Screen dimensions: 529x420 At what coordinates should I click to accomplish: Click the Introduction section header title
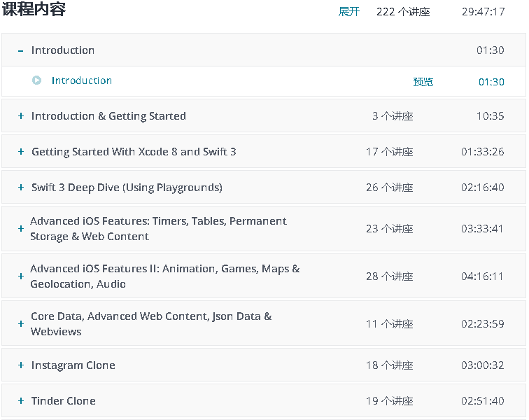pos(63,50)
